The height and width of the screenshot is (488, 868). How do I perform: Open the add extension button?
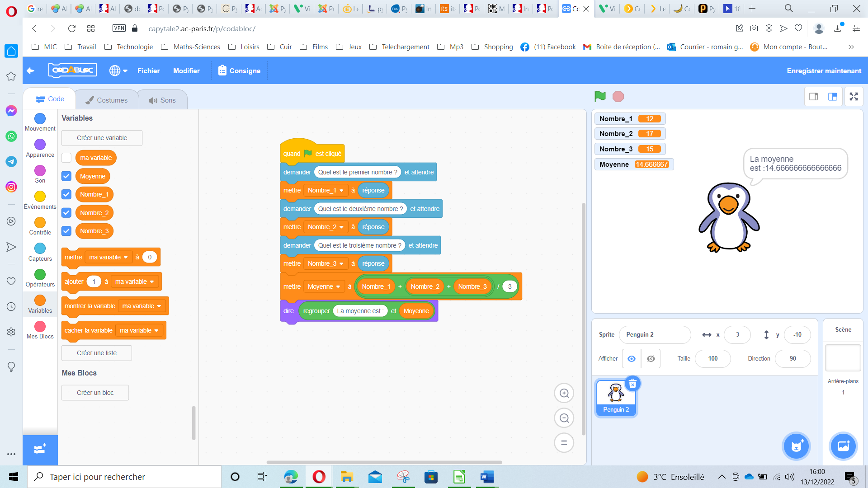point(40,449)
